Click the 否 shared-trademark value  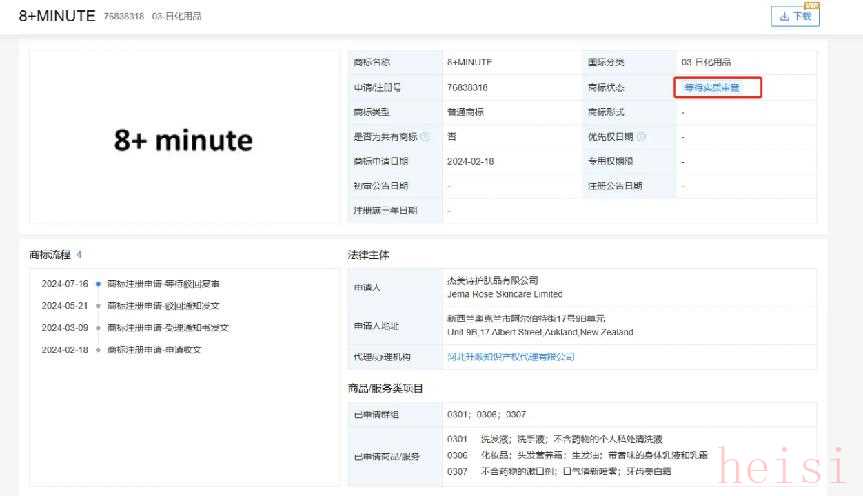(452, 137)
